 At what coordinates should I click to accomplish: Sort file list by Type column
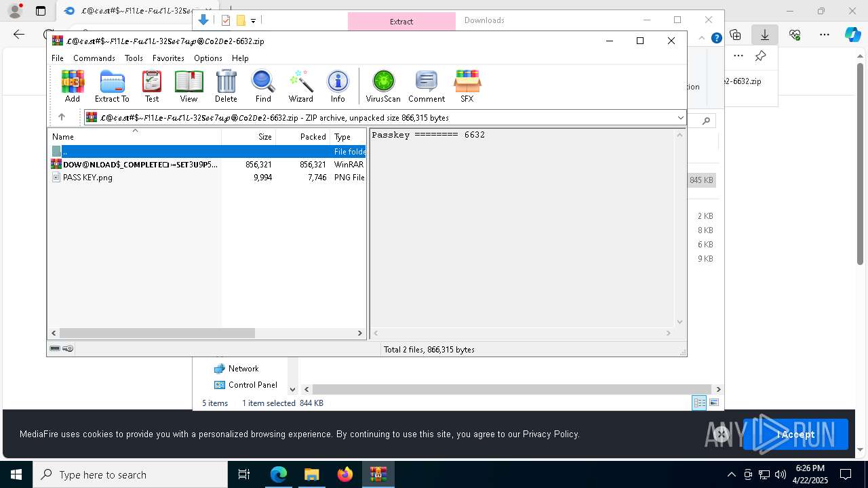coord(348,136)
